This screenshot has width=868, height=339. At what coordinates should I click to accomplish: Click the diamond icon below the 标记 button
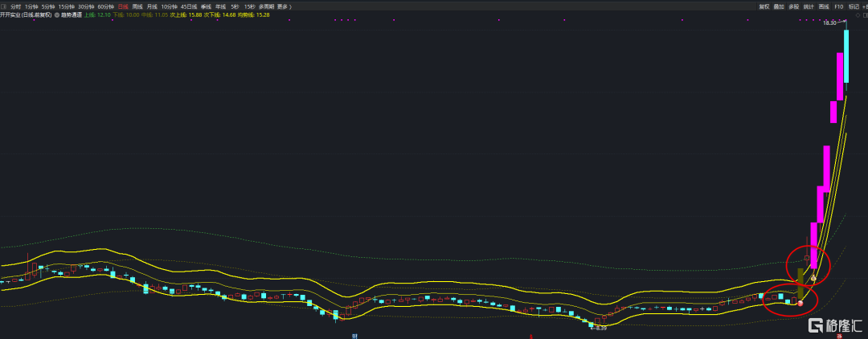click(858, 15)
